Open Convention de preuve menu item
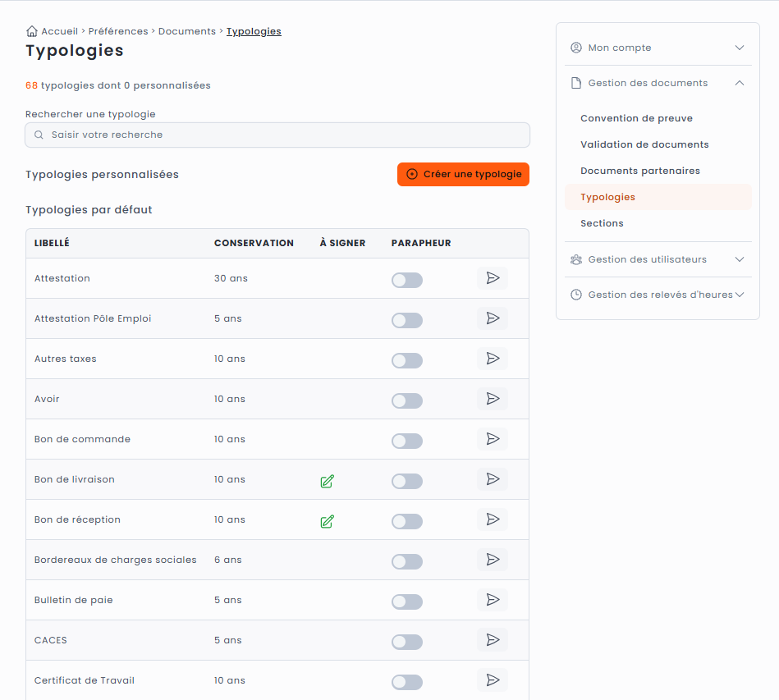This screenshot has height=700, width=779. point(636,118)
